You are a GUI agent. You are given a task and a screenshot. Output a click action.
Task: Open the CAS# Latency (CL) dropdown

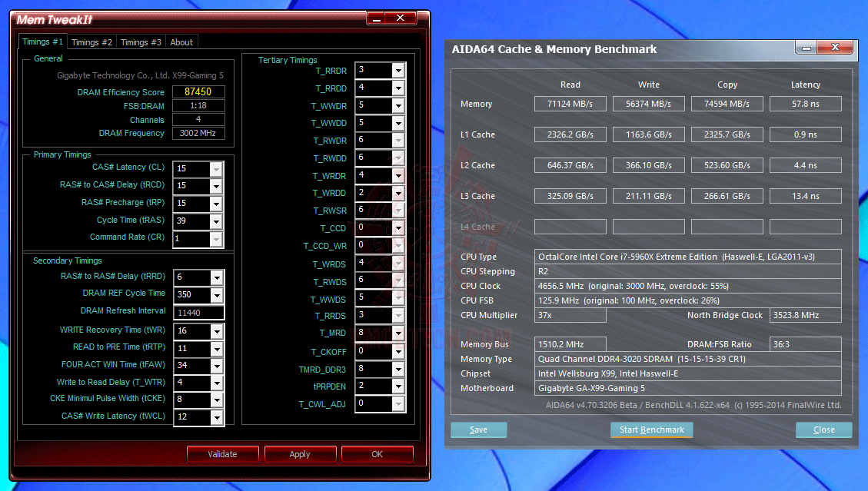coord(217,169)
